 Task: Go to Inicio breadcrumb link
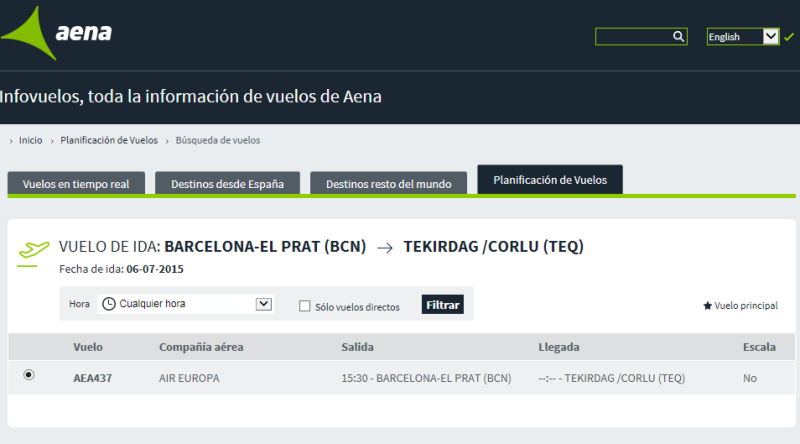[31, 140]
